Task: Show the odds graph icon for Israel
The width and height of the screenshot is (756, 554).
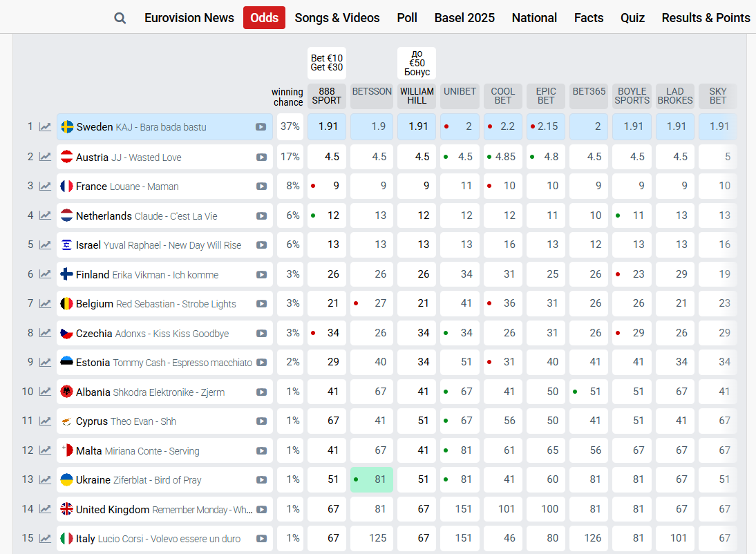Action: 45,245
